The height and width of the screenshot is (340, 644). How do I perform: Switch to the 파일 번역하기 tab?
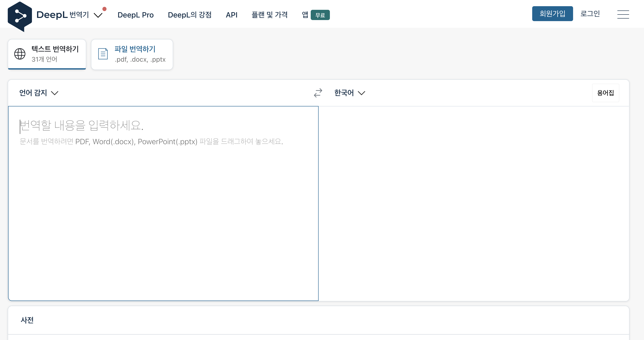point(132,54)
